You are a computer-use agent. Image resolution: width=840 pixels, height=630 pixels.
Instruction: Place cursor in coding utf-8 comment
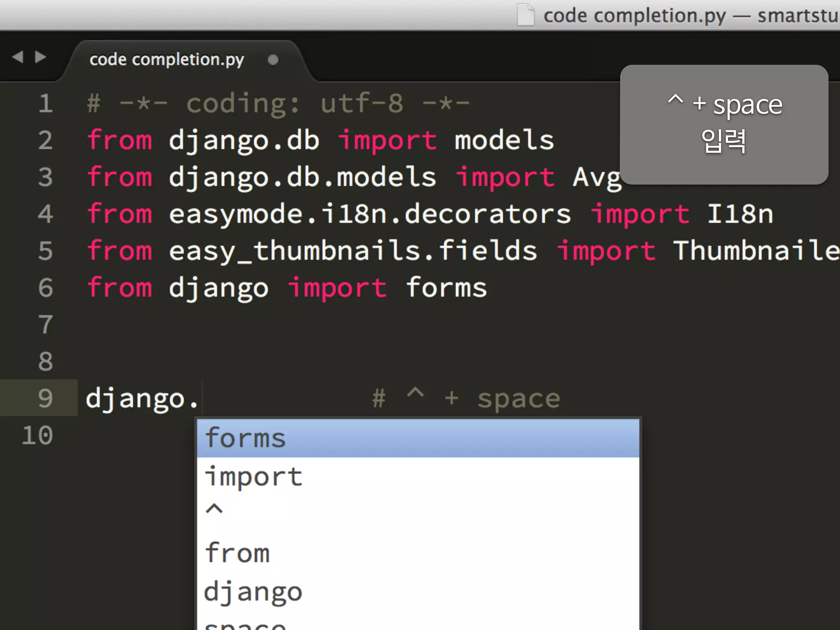[x=278, y=103]
